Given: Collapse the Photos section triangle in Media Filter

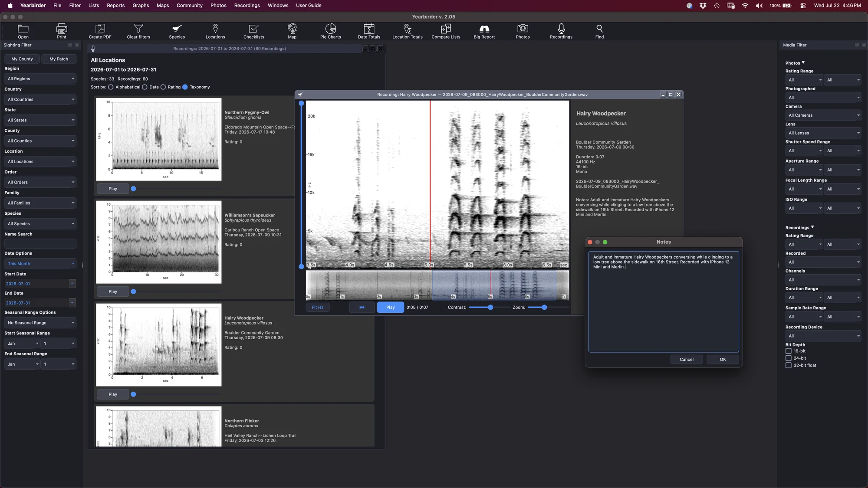Looking at the screenshot, I should click(x=803, y=63).
